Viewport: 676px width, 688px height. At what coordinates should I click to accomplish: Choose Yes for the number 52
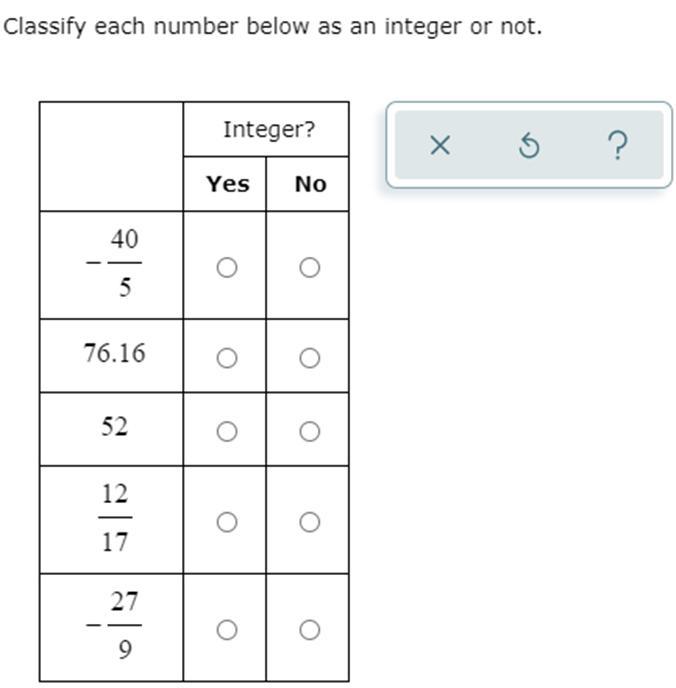click(x=227, y=431)
